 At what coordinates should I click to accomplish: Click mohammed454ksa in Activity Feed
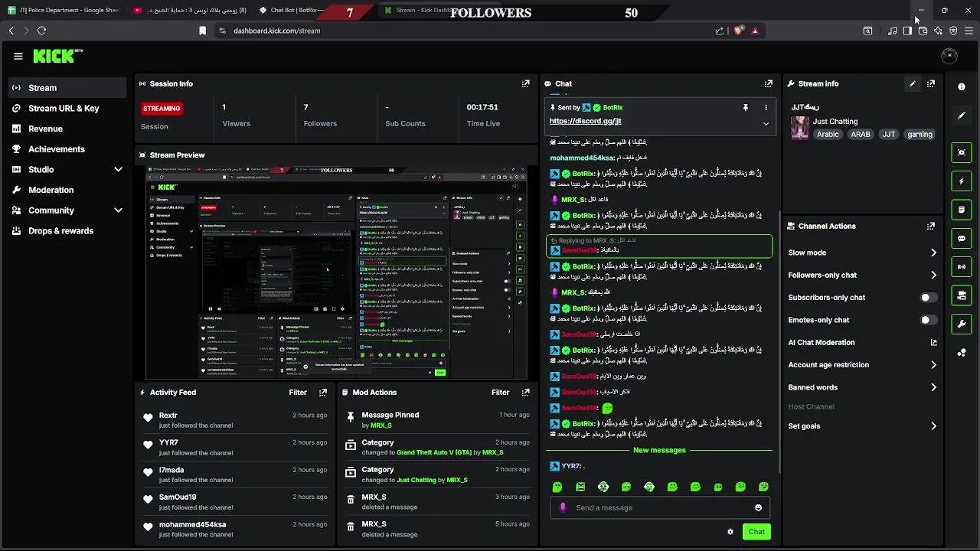(192, 525)
